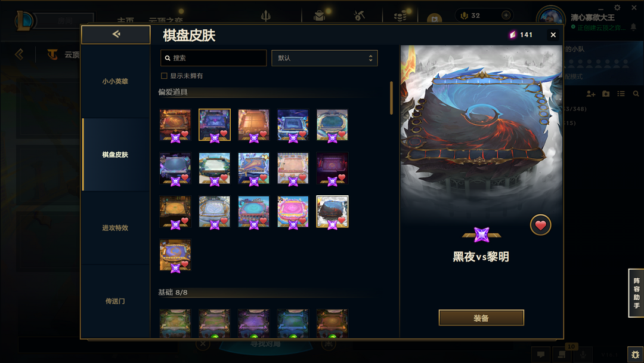The width and height of the screenshot is (644, 363).
Task: Click the dropdown arrows on the 默认 selector
Action: (370, 58)
